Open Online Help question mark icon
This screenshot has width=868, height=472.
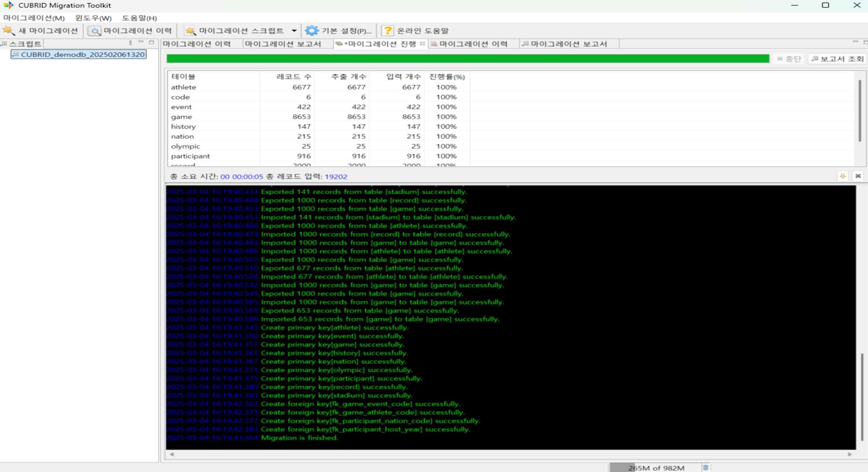[387, 31]
